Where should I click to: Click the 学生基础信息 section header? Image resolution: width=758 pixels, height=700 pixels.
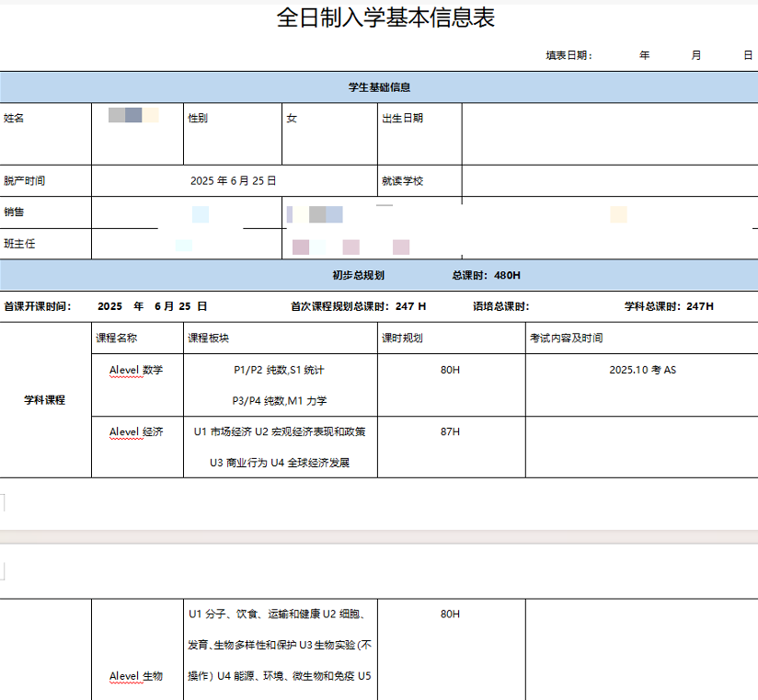(379, 87)
